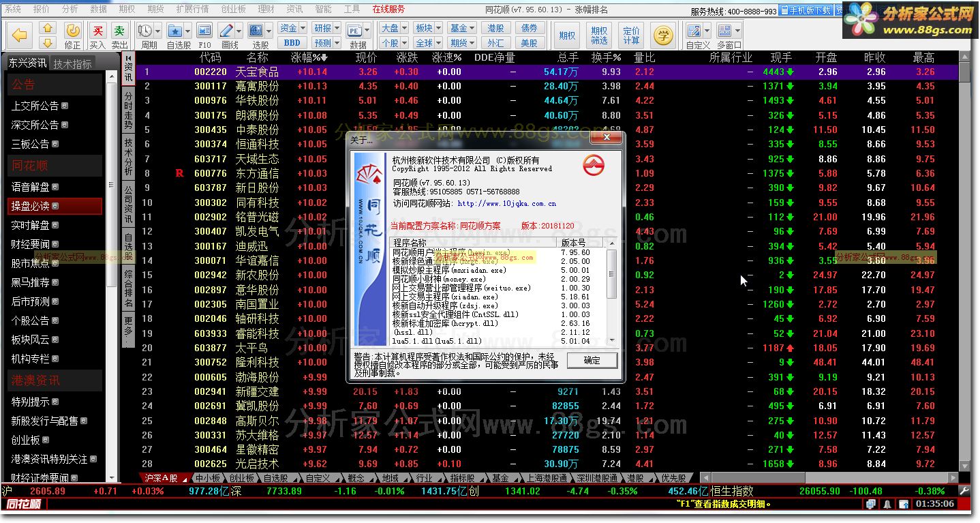
Task: Open the 自选股 star folder icon
Action: [x=174, y=31]
